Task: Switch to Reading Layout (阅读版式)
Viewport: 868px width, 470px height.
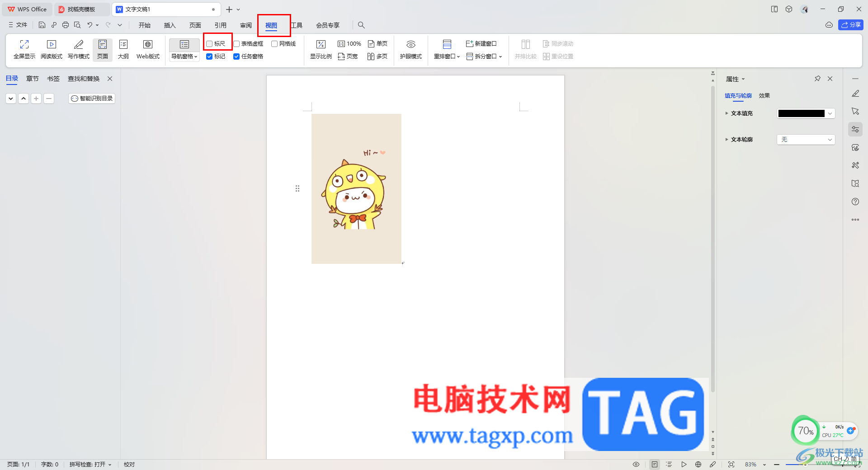Action: [x=52, y=49]
